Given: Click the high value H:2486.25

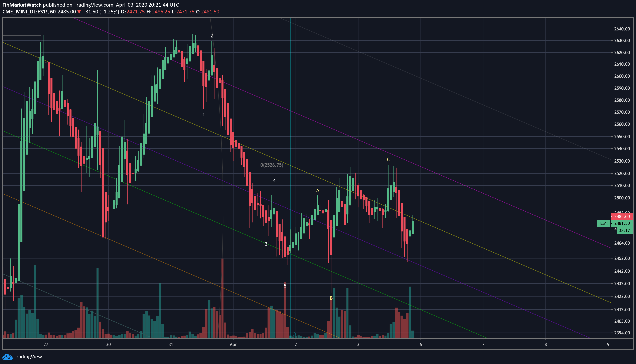Looking at the screenshot, I should [159, 12].
